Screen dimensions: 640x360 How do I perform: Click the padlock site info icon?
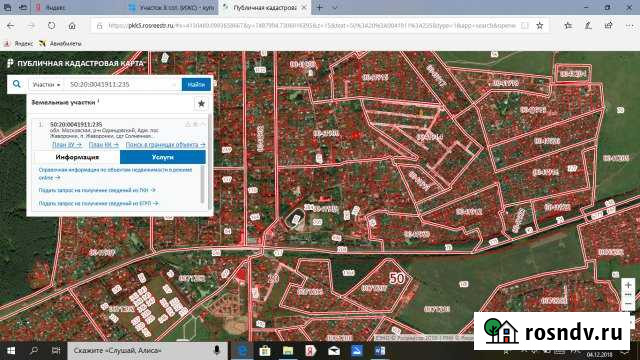(x=100, y=26)
